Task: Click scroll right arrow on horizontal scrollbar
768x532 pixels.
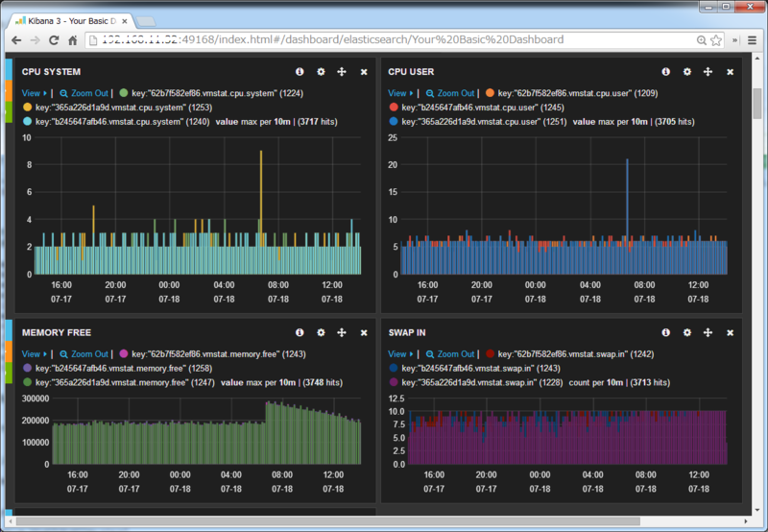Action: pos(746,521)
